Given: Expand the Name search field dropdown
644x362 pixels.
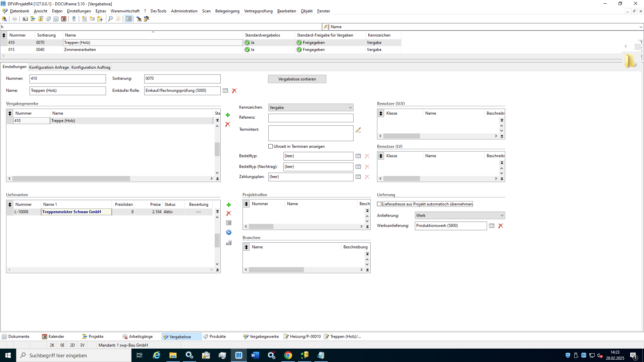Looking at the screenshot, I should 641,27.
